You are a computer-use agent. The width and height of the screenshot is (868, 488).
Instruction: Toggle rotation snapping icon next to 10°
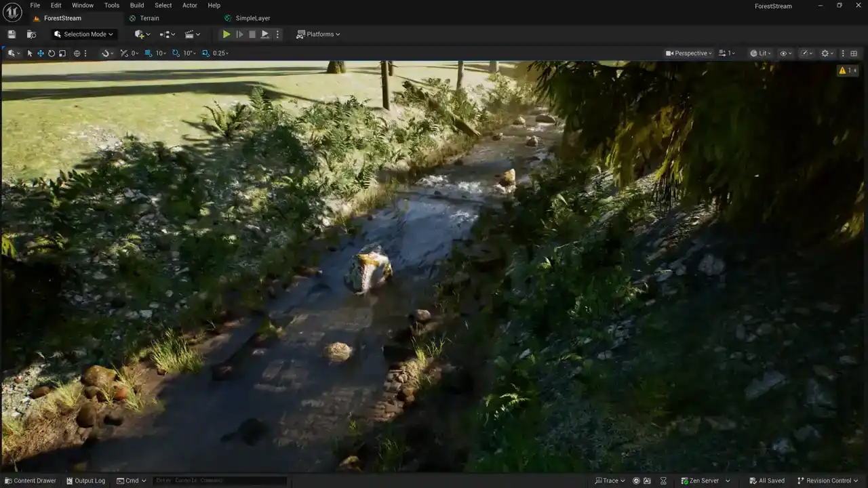coord(176,53)
